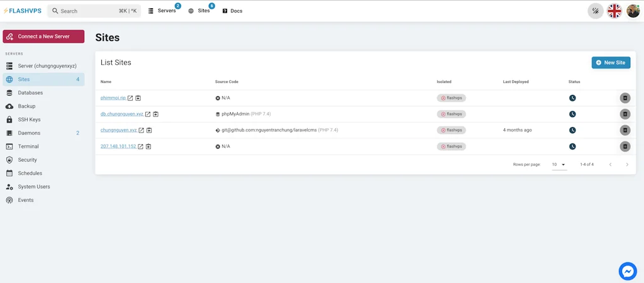Expand the Rows per page dropdown
Viewport: 644px width, 283px height.
(x=559, y=164)
